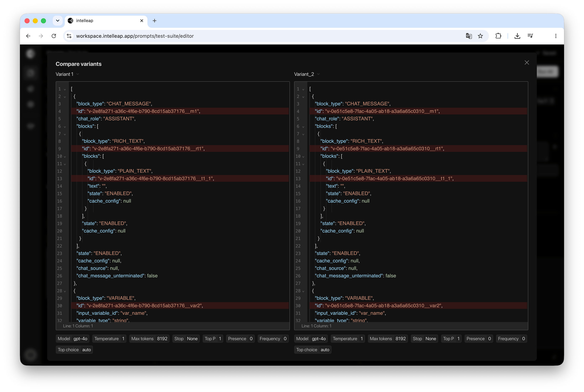Collapse line 1 fold in Variant 1 editor
This screenshot has width=584, height=392.
point(65,89)
